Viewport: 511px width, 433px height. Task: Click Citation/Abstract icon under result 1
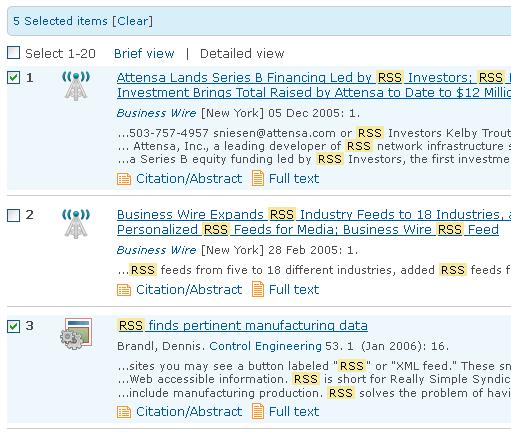coord(124,179)
